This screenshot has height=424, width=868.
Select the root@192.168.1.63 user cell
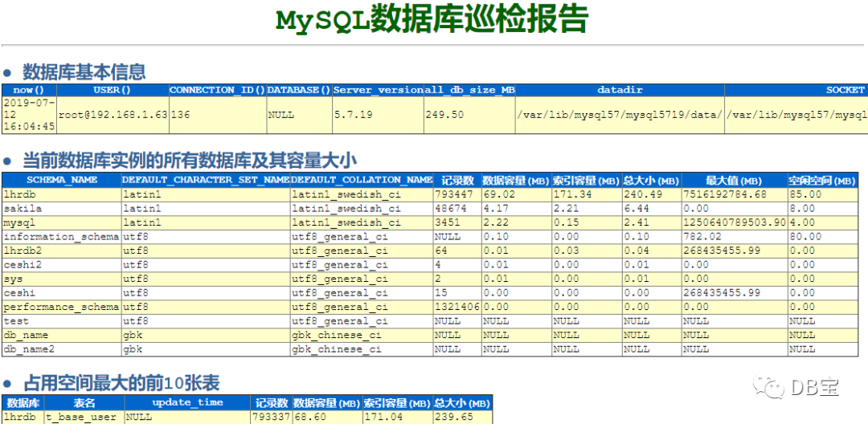pyautogui.click(x=113, y=115)
